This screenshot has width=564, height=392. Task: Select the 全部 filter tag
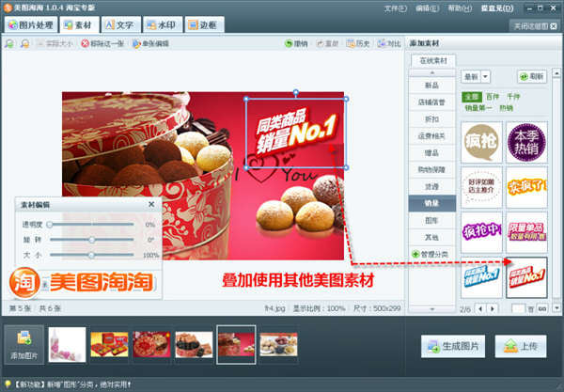472,97
